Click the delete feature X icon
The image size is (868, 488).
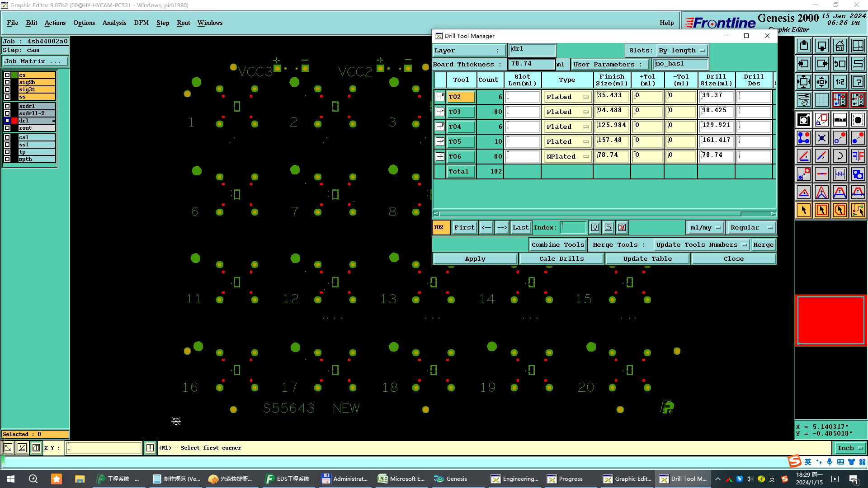[822, 138]
